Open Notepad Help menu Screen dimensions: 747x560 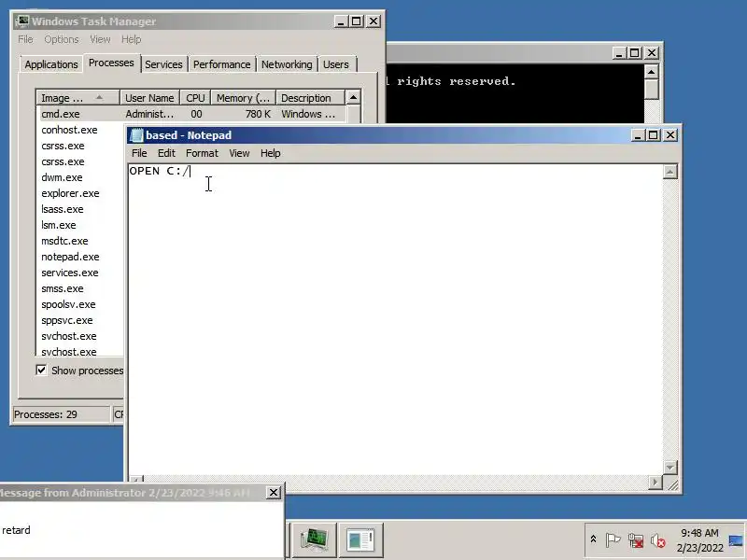click(270, 153)
